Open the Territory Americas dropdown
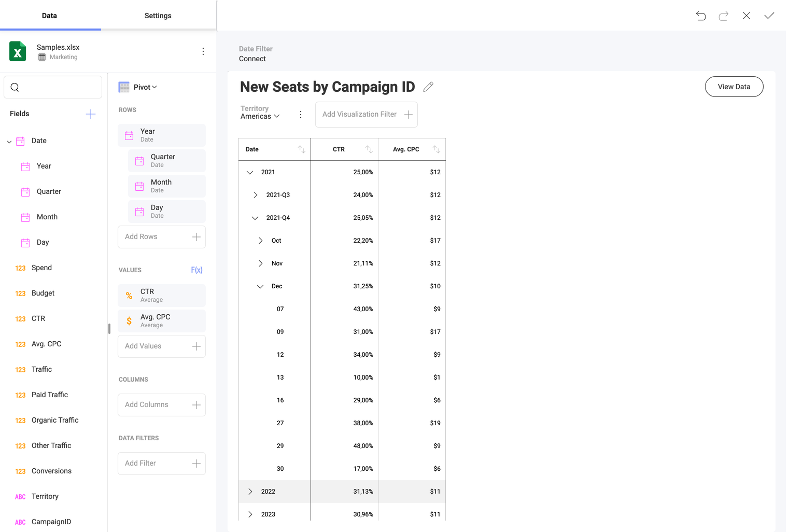Image resolution: width=789 pixels, height=532 pixels. point(260,116)
